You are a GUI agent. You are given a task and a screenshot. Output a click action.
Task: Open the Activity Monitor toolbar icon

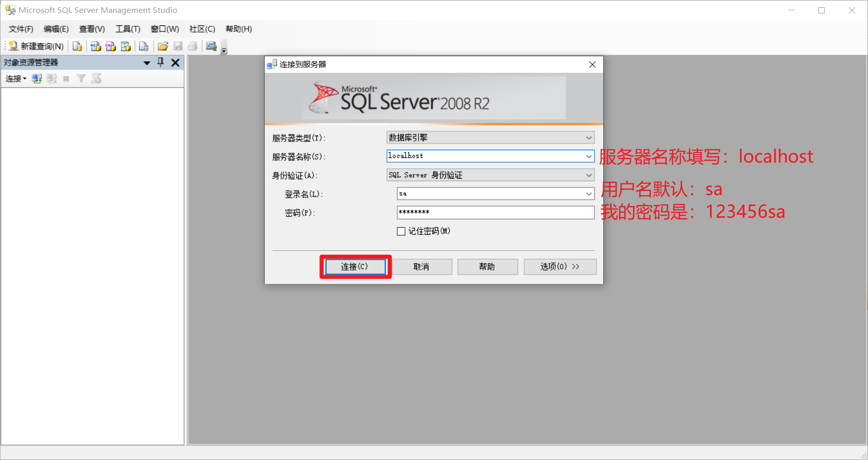pyautogui.click(x=211, y=46)
